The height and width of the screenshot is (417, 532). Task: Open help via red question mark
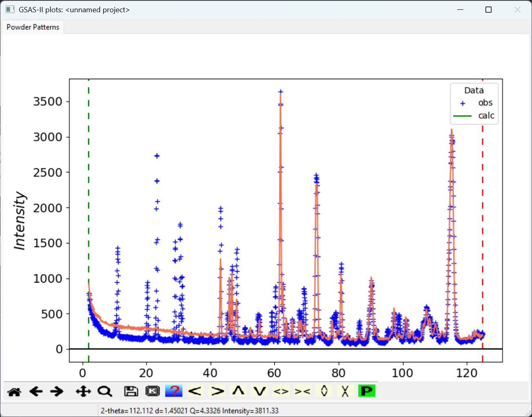click(174, 391)
